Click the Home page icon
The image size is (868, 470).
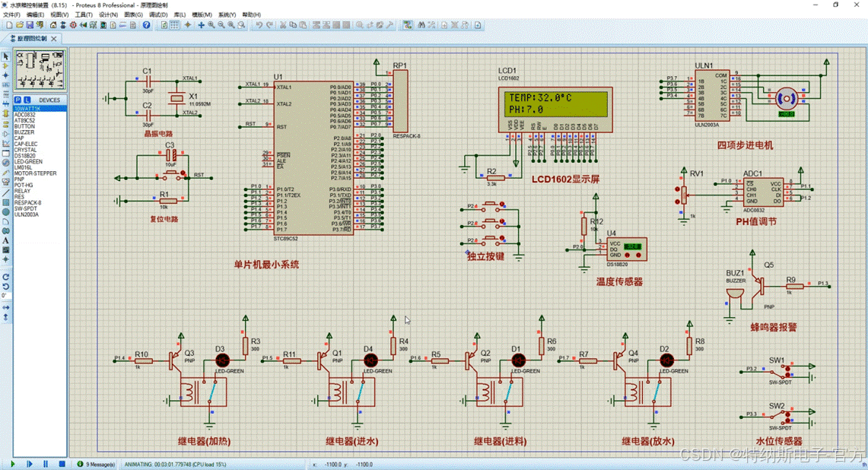click(x=53, y=25)
